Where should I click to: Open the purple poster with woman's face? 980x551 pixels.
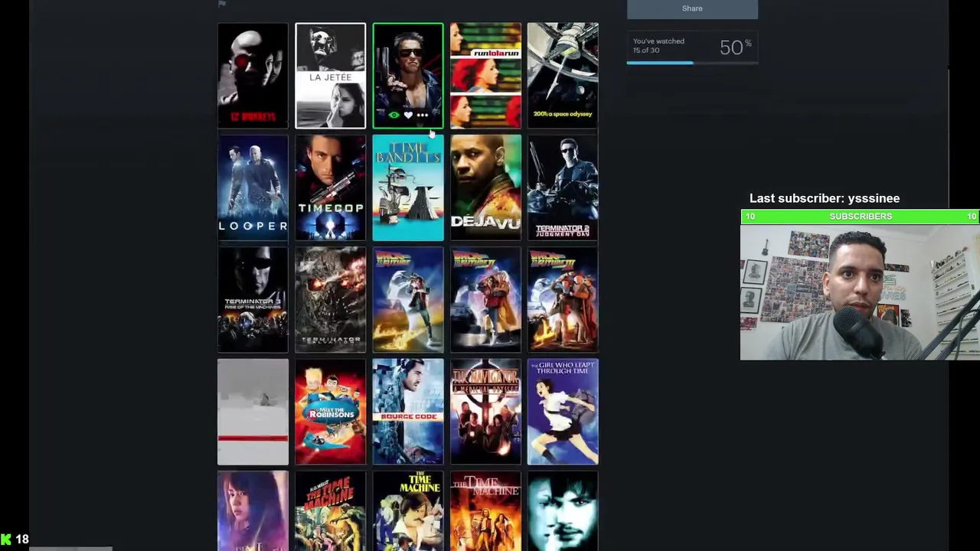pos(253,511)
